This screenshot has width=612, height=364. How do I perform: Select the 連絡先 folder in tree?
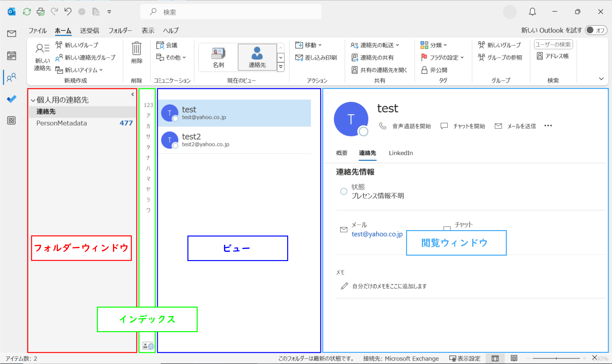click(x=82, y=112)
